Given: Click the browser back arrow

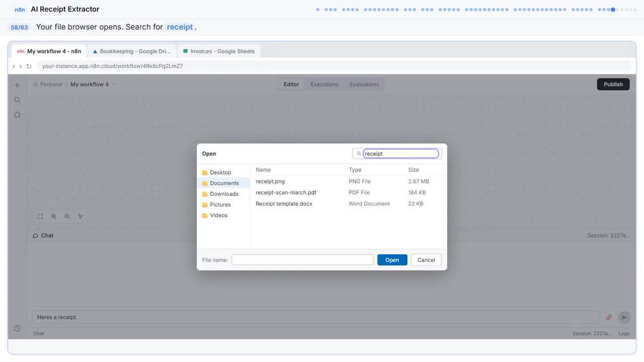Looking at the screenshot, I should click(x=14, y=66).
